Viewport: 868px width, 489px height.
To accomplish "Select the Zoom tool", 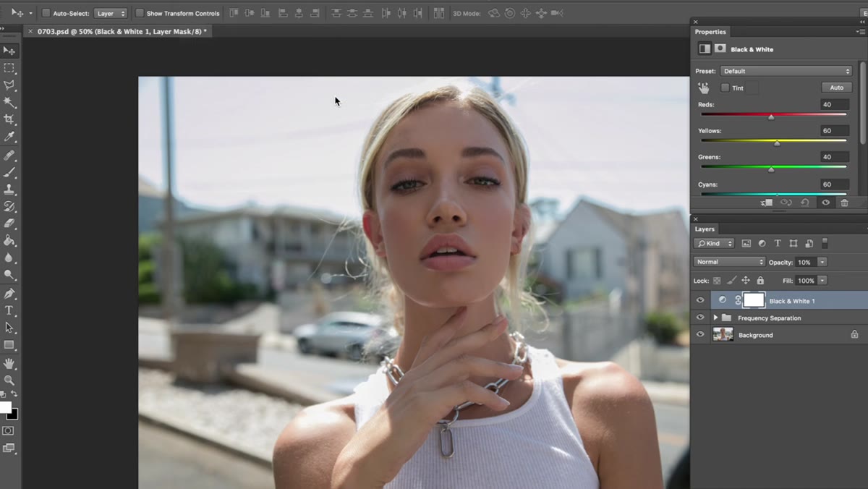I will (x=9, y=380).
